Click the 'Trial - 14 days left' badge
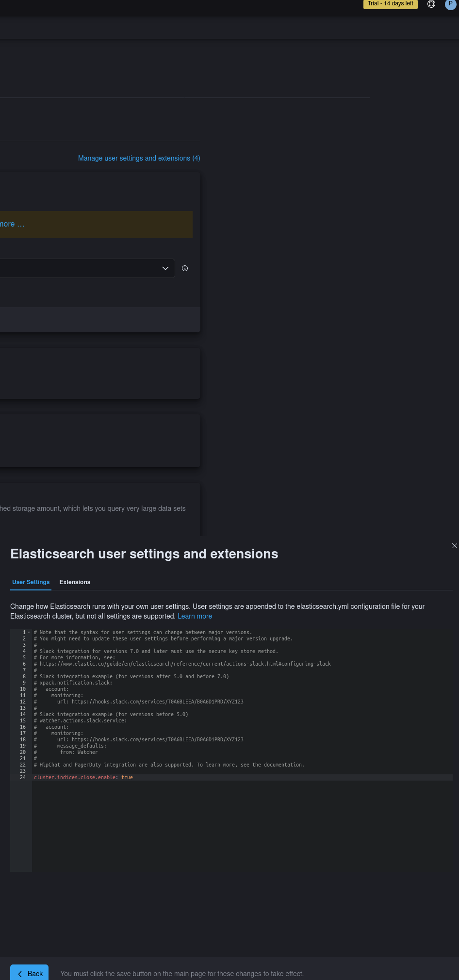 (391, 4)
